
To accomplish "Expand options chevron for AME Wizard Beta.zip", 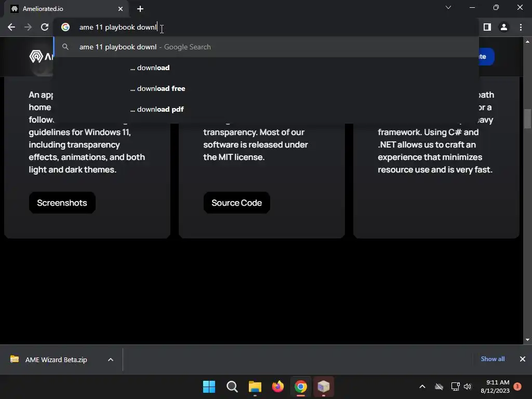I will [111, 360].
